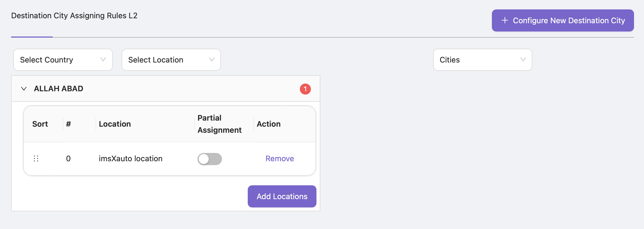Click the Add Locations button
The width and height of the screenshot is (644, 229).
click(x=282, y=196)
